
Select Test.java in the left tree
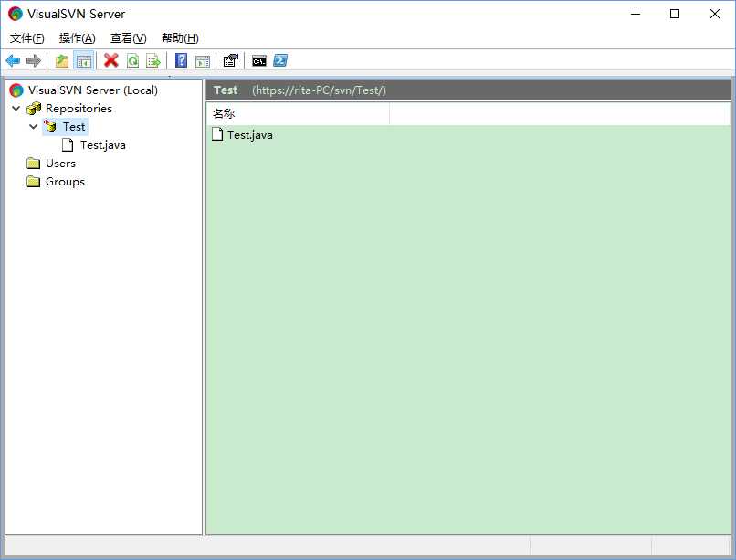pos(103,145)
